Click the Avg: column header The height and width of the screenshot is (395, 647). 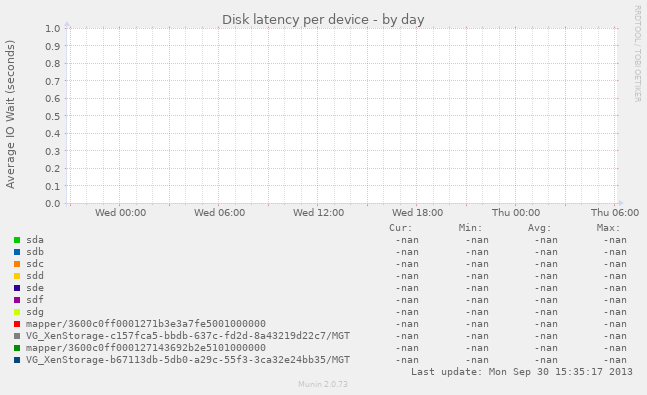click(x=539, y=228)
